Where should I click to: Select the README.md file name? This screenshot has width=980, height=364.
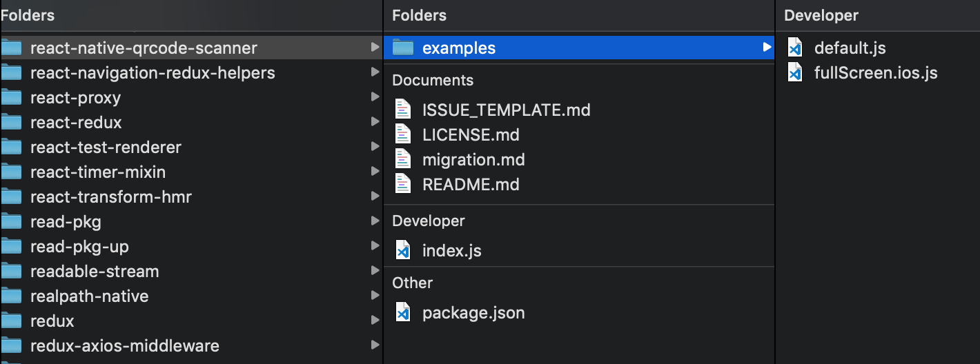click(x=471, y=185)
